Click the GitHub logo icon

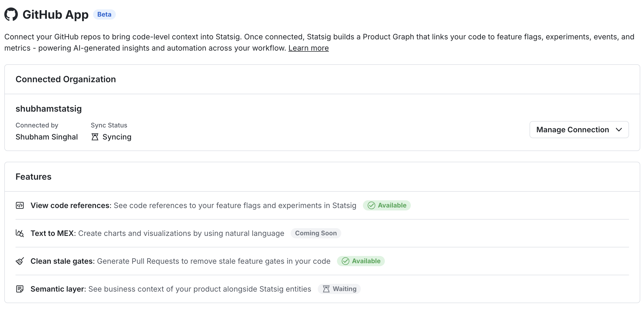[11, 14]
